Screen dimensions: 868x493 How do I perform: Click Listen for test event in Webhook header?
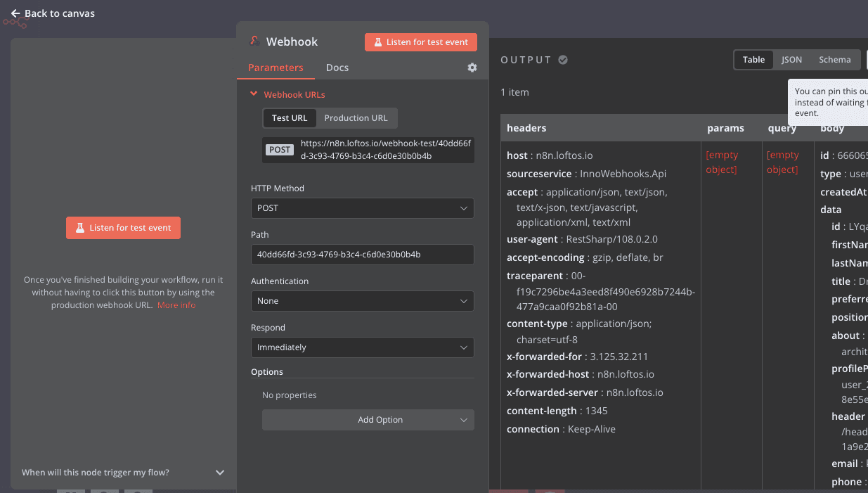(420, 42)
